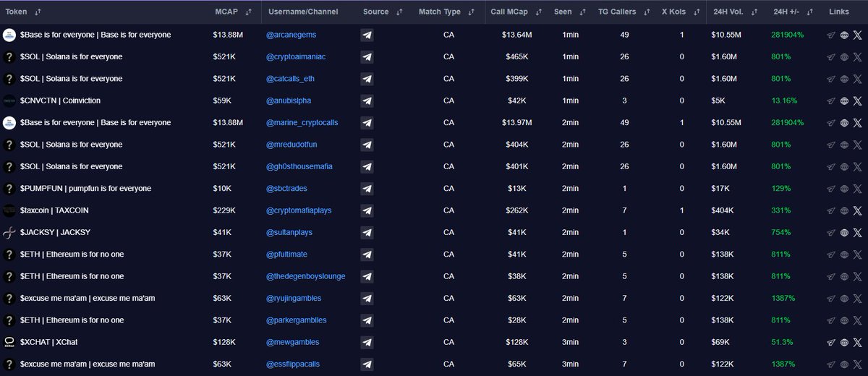The image size is (868, 376).
Task: Sort rows by the Seen column arrows
Action: tap(582, 12)
